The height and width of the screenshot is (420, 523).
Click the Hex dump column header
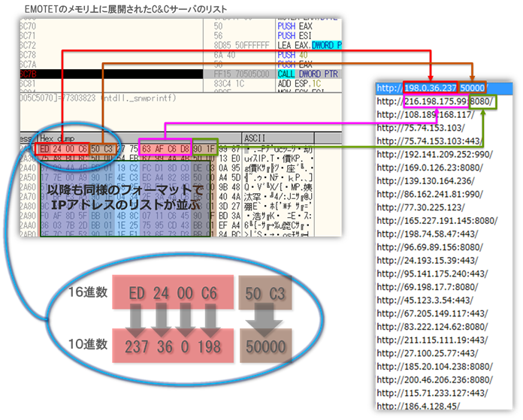pos(58,138)
